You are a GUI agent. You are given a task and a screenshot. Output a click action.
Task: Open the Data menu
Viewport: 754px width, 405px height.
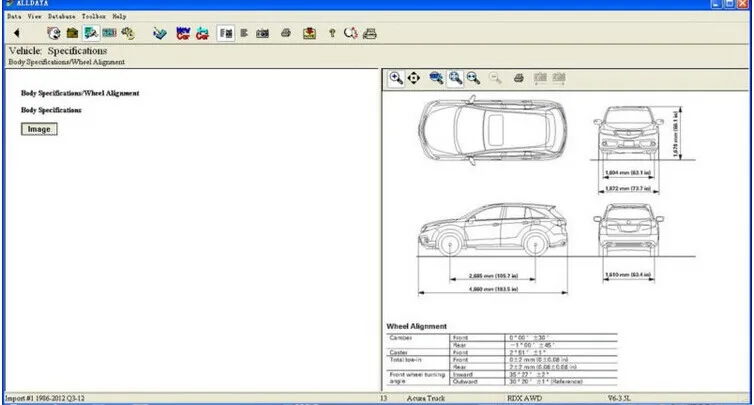(x=13, y=17)
